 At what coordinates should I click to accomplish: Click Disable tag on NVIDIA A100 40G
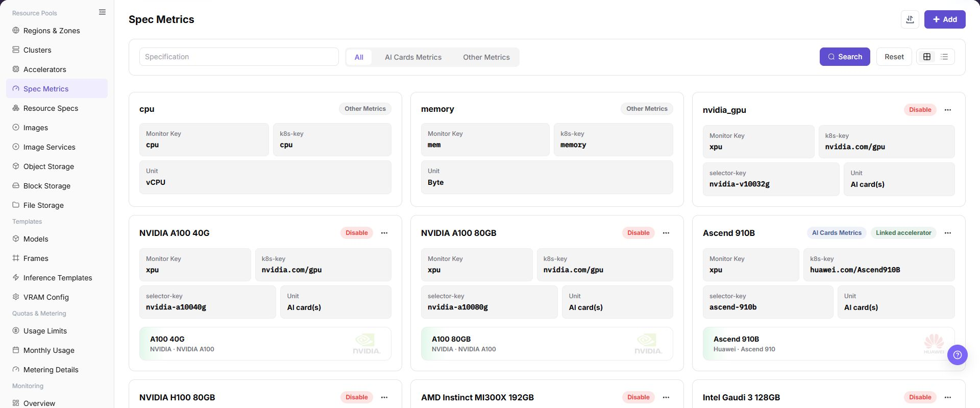[x=356, y=233]
